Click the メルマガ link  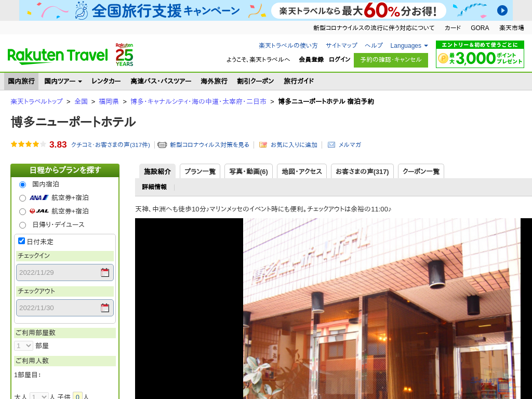[x=350, y=145]
